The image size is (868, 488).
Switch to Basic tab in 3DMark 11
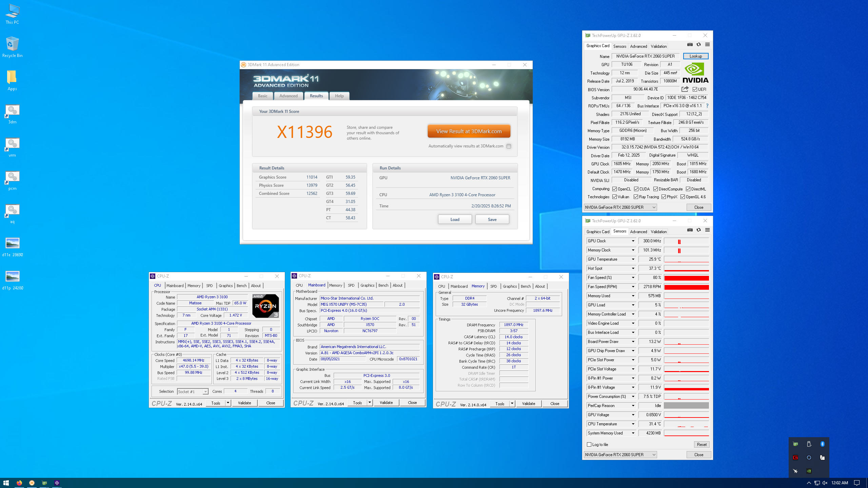262,96
